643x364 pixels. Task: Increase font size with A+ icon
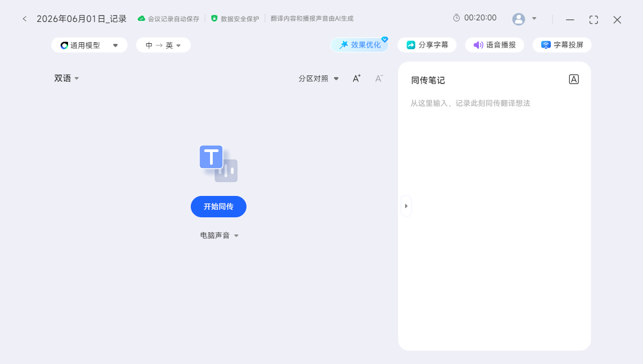pos(356,78)
